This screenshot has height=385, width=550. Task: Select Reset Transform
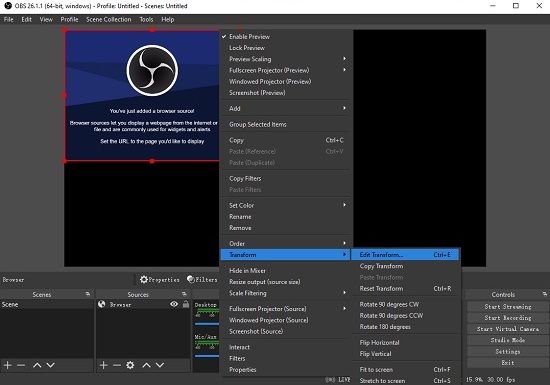(405, 288)
